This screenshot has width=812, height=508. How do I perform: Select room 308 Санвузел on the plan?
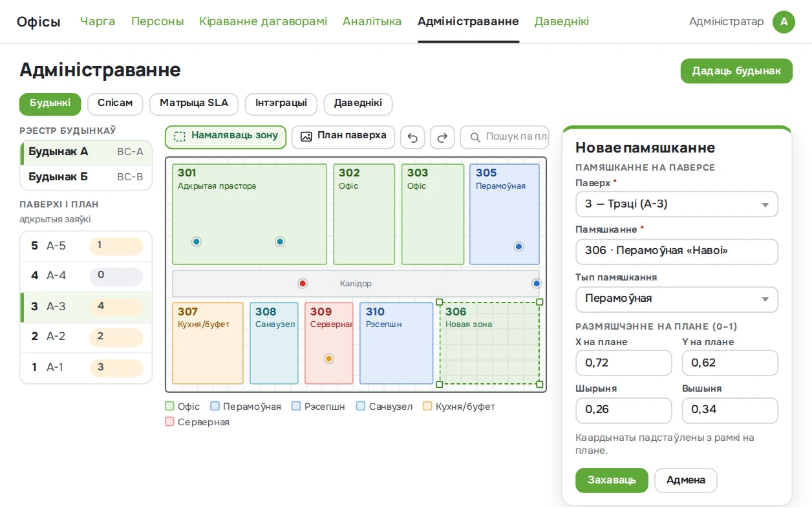[274, 343]
